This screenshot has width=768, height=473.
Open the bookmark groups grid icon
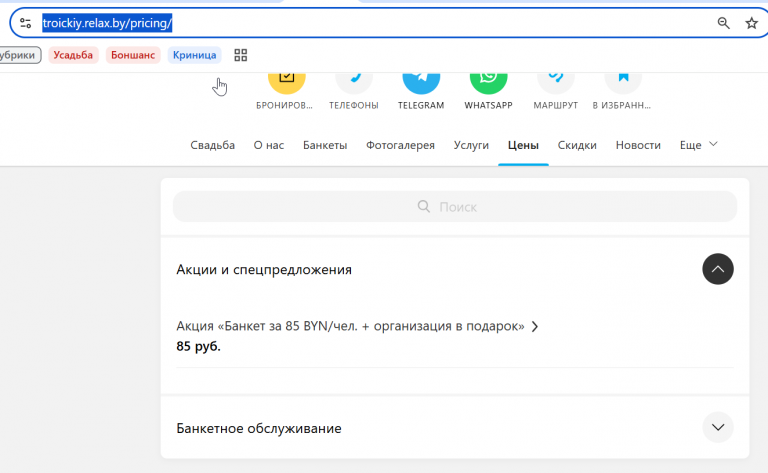(x=240, y=55)
